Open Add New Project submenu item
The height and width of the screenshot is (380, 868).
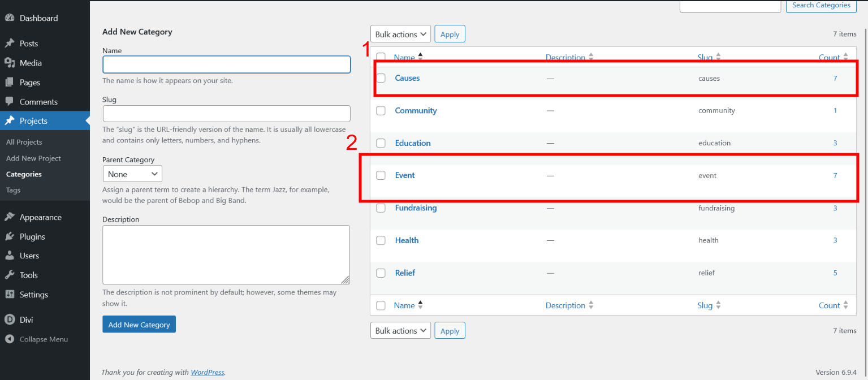(x=33, y=158)
